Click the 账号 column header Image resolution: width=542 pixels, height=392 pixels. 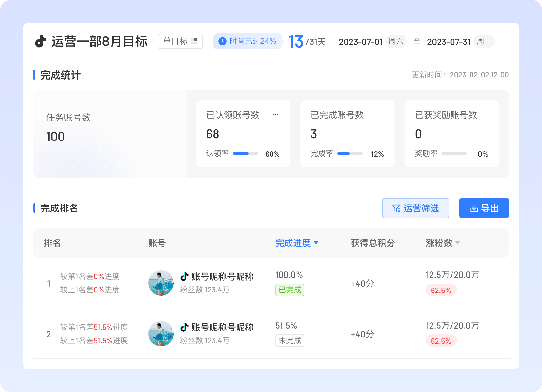[x=157, y=243]
